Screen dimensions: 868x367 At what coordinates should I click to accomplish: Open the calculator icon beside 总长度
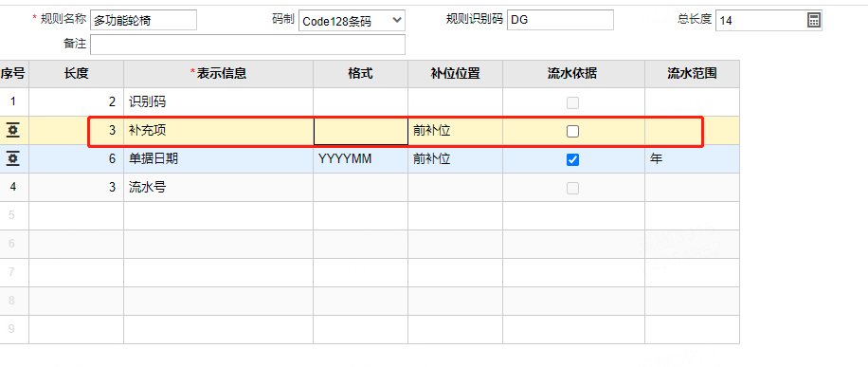click(813, 21)
